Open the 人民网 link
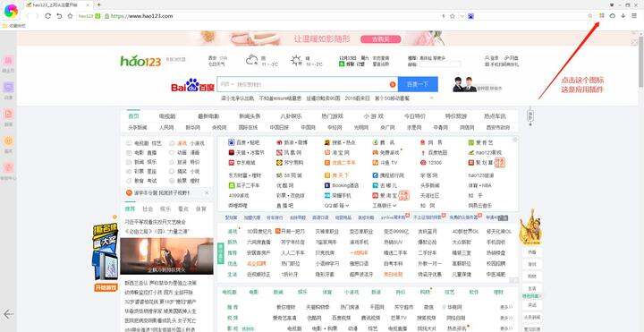This screenshot has height=332, width=644. [166, 127]
